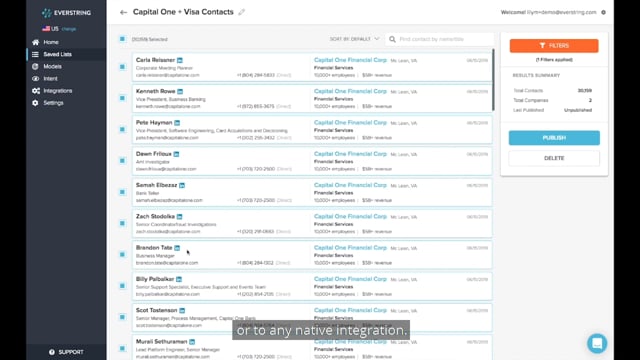Uncheck Kenneth Rowe's checkbox
640x360 pixels.
tap(122, 98)
